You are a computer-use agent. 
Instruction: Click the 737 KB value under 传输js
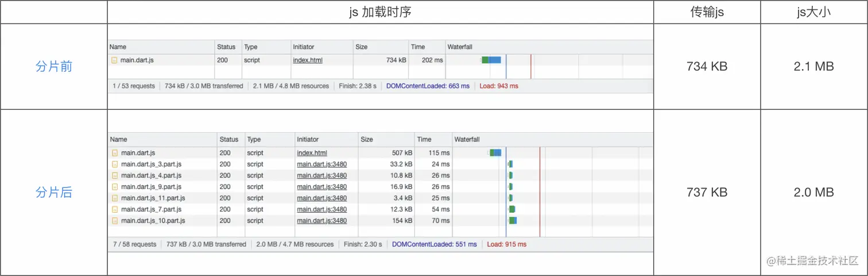[x=707, y=193]
